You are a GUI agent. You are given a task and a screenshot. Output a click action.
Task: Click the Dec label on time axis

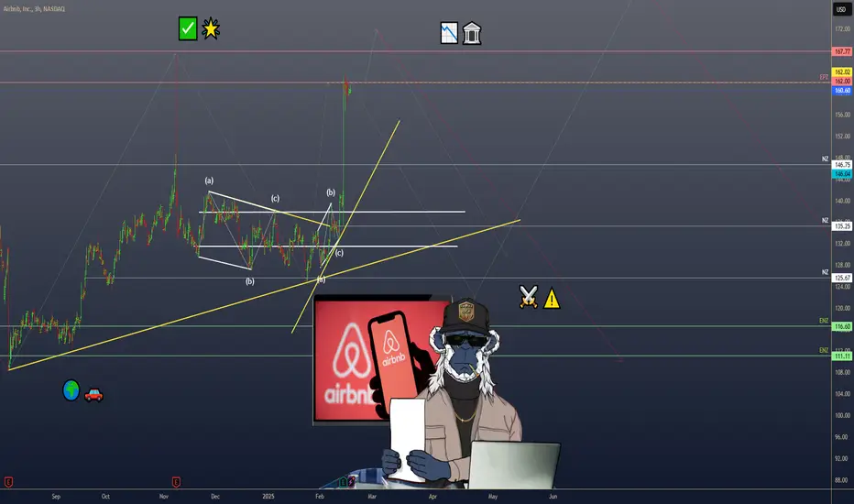[215, 497]
